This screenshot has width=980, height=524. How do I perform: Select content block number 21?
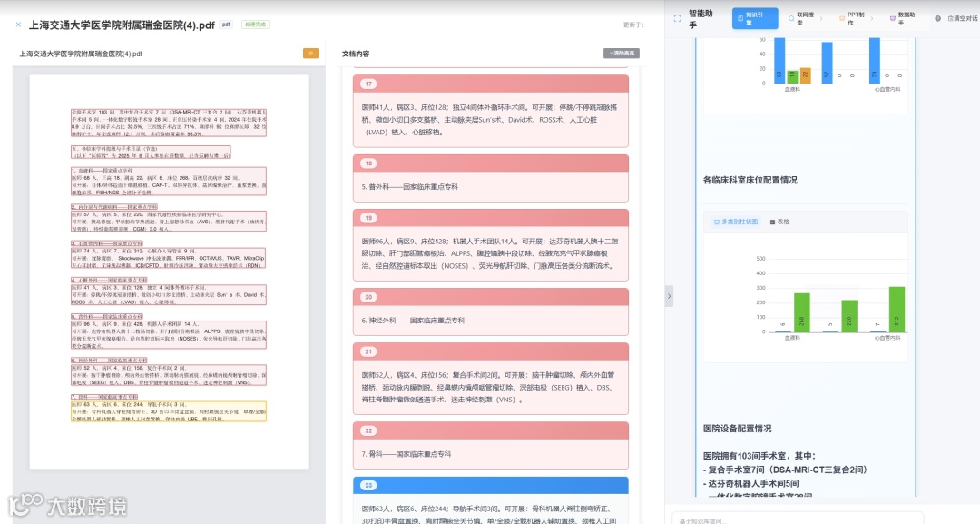pyautogui.click(x=491, y=379)
